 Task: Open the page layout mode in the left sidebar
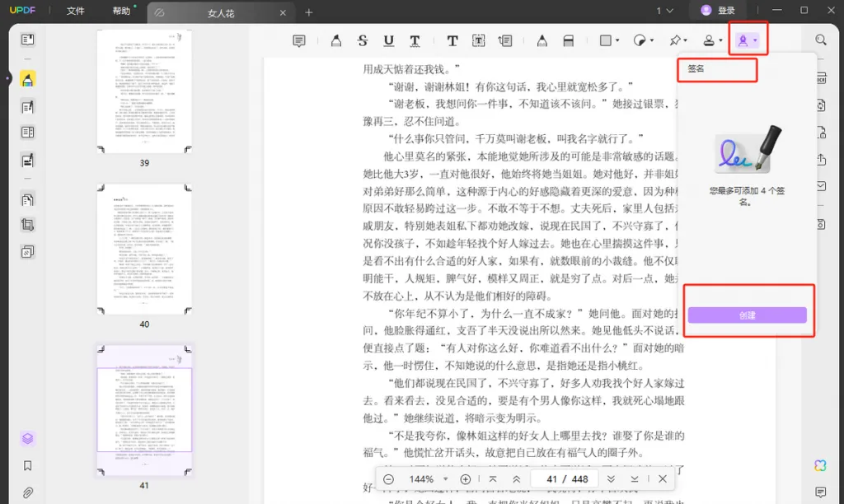(x=27, y=133)
